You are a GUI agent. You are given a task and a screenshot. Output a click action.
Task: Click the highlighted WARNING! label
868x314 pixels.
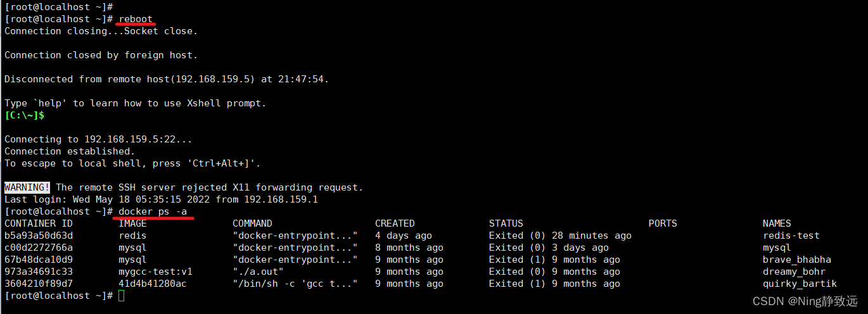point(27,187)
